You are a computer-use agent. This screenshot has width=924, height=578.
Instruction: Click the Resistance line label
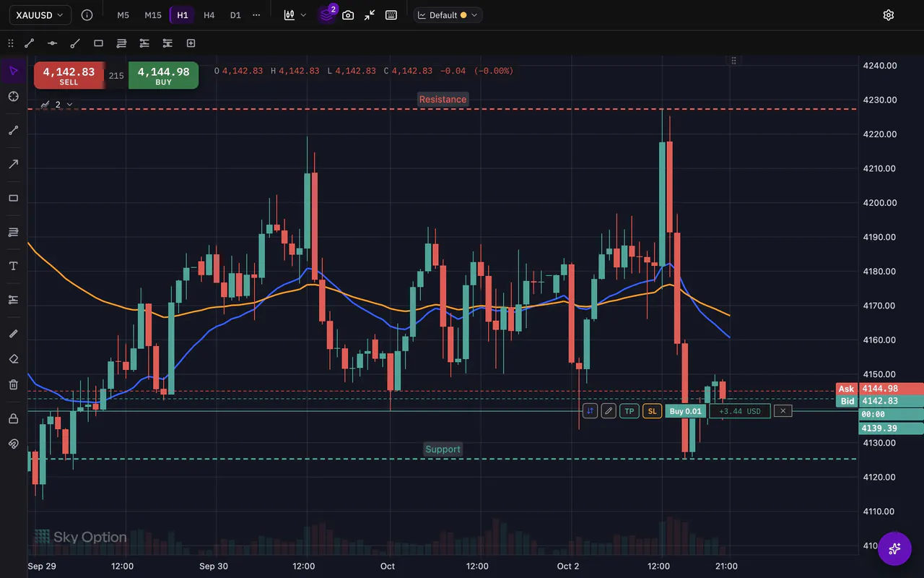443,99
